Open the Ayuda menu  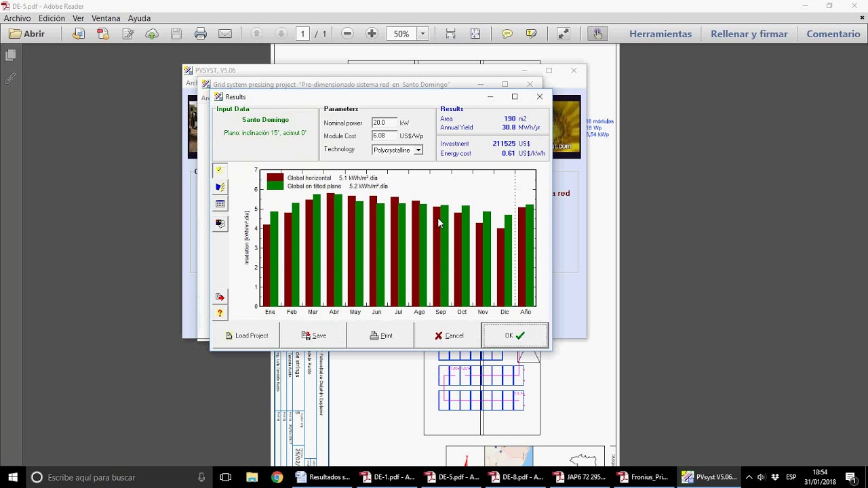tap(140, 18)
